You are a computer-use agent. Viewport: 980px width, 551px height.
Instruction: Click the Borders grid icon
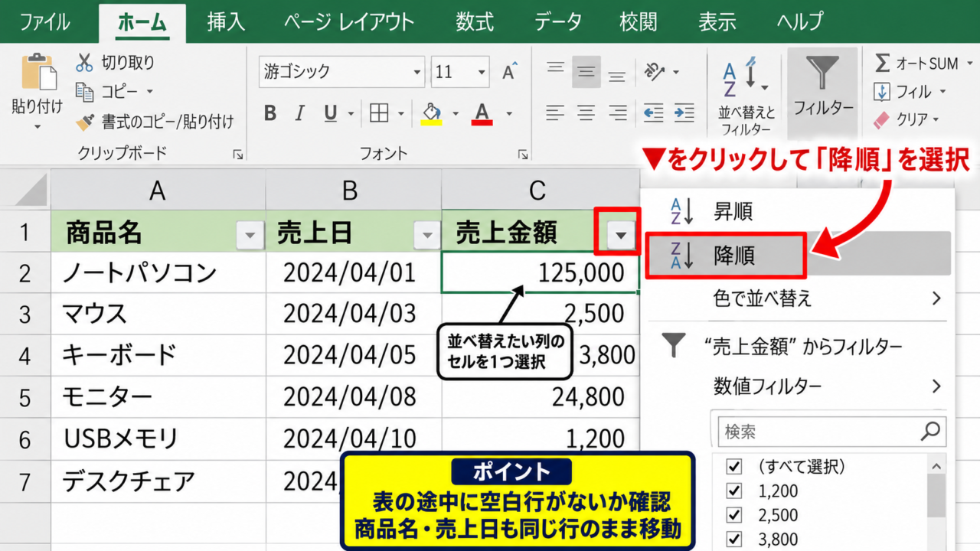[379, 114]
